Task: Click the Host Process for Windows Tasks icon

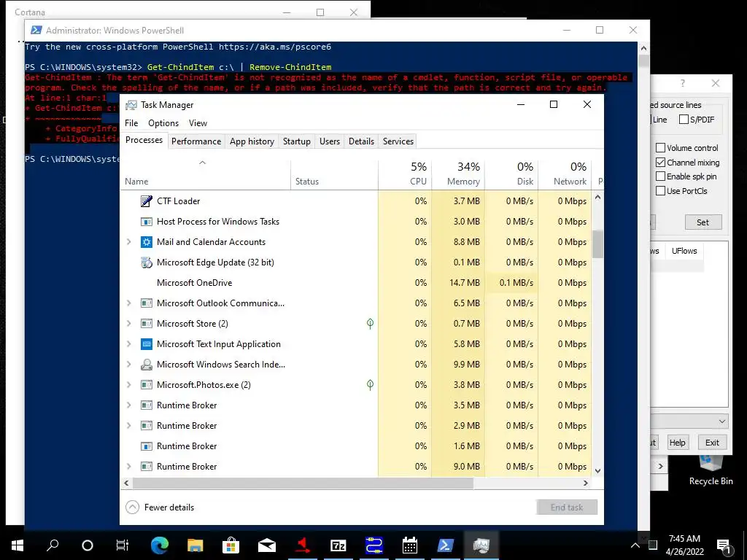Action: [x=146, y=222]
